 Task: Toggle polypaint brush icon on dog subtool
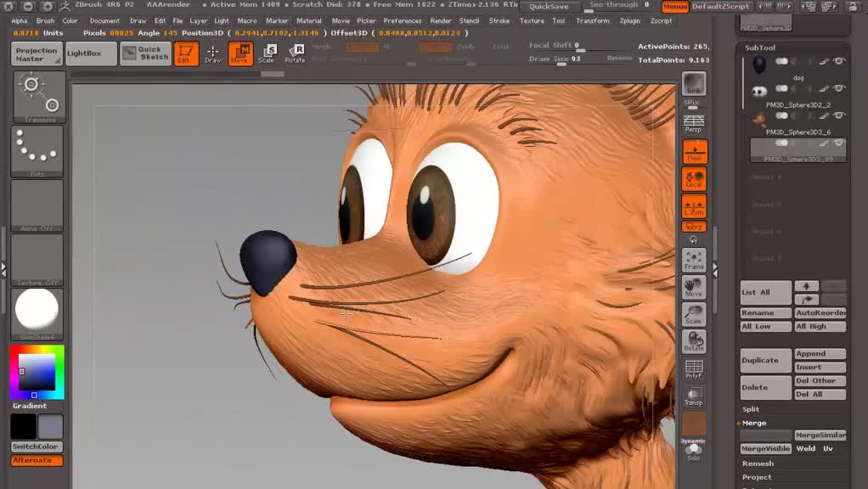(824, 61)
